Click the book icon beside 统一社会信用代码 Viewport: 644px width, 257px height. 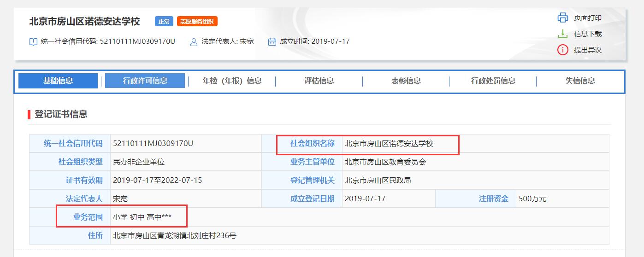pyautogui.click(x=33, y=42)
